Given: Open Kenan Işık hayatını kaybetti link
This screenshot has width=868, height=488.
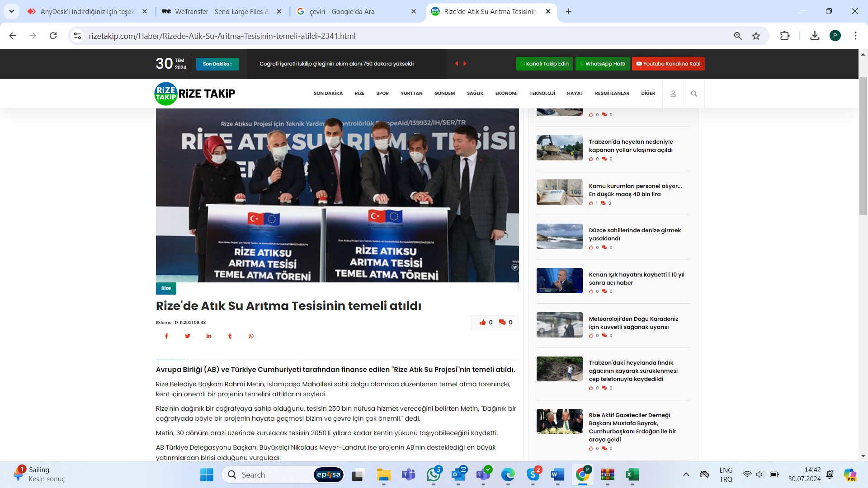Looking at the screenshot, I should coord(637,278).
